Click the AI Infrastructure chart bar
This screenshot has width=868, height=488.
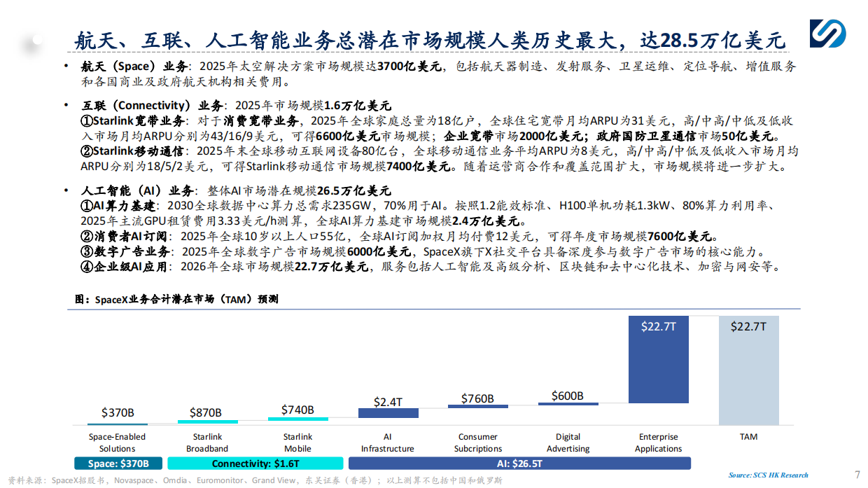point(388,414)
